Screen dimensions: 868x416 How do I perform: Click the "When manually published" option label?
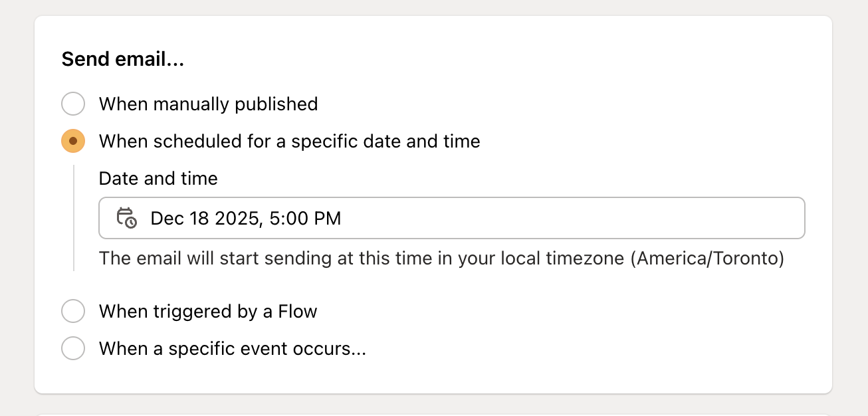[208, 104]
